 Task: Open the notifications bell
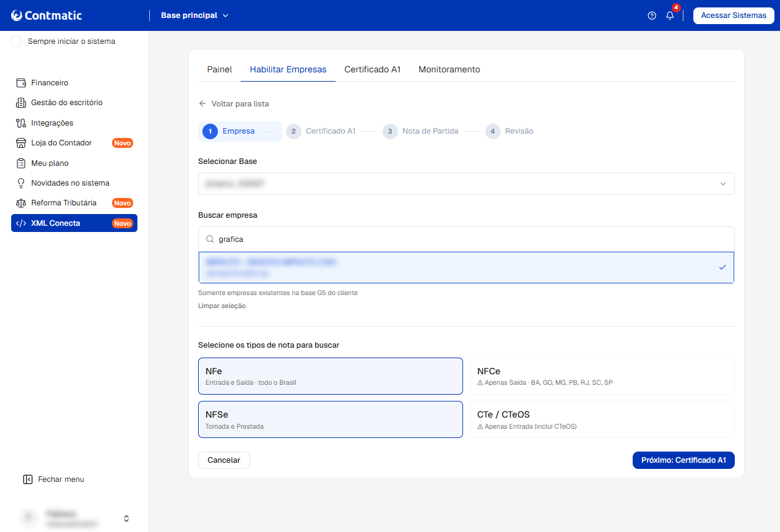pos(670,15)
